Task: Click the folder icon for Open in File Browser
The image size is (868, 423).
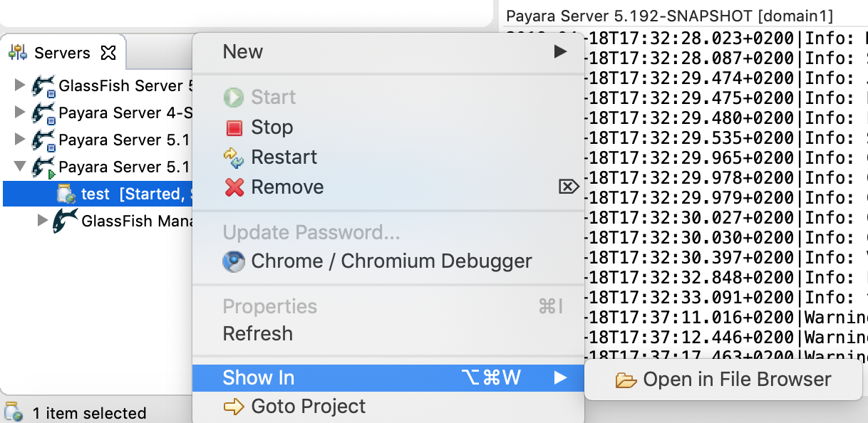Action: 626,380
